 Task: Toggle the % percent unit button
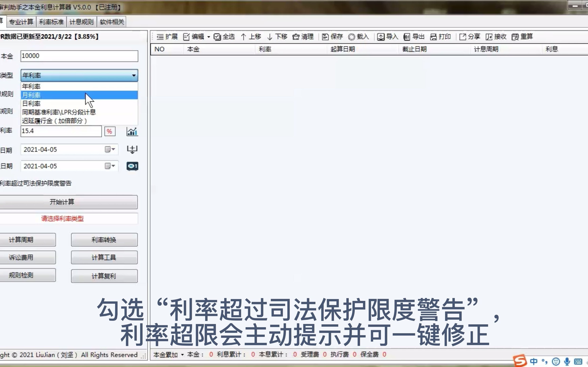[110, 131]
